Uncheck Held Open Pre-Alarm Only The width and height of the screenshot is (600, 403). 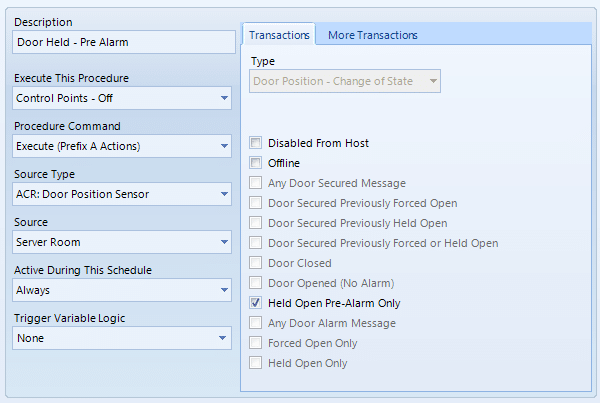256,303
